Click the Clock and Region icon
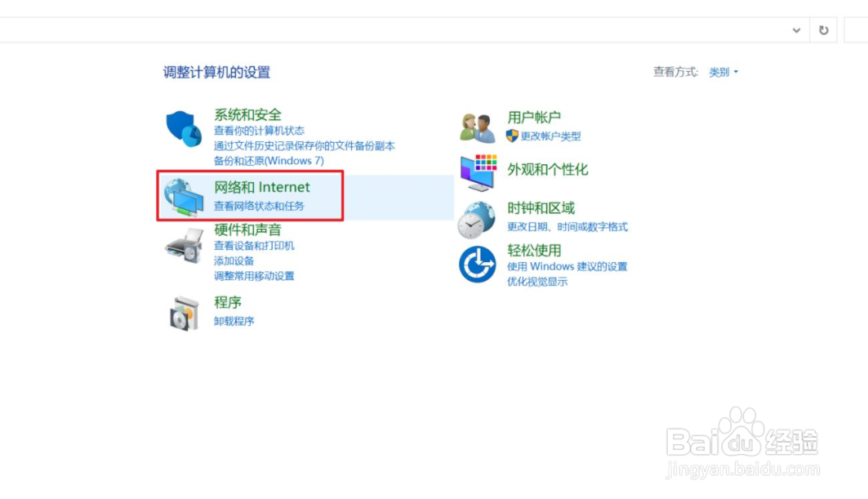 pos(477,220)
